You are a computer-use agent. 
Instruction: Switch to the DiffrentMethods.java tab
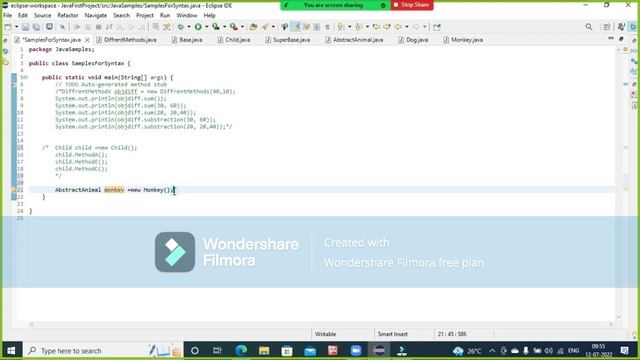[x=127, y=40]
